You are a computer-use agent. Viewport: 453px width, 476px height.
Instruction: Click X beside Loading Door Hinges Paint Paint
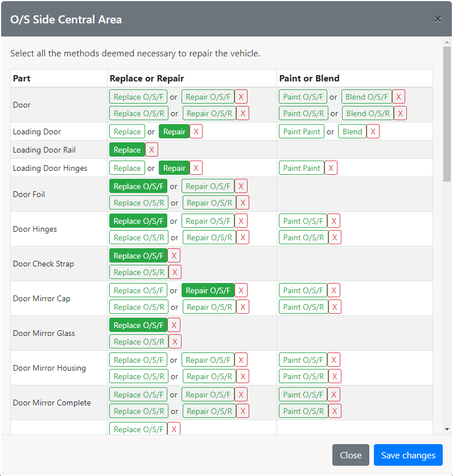point(331,168)
